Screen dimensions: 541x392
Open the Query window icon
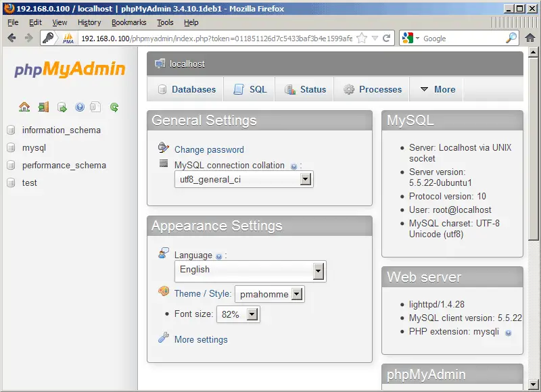pos(62,107)
